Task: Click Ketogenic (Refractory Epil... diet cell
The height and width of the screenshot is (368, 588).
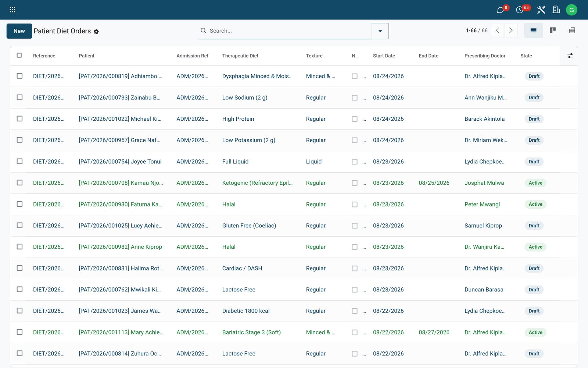Action: (x=258, y=183)
